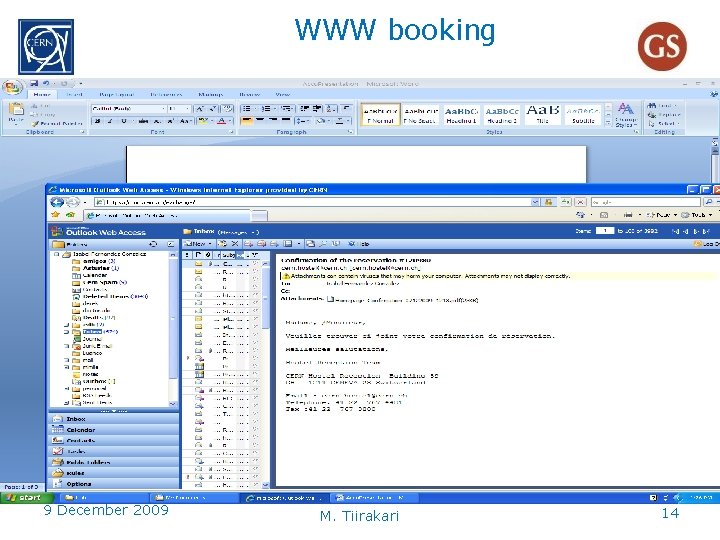Switch to Insert tab in Word

point(74,95)
